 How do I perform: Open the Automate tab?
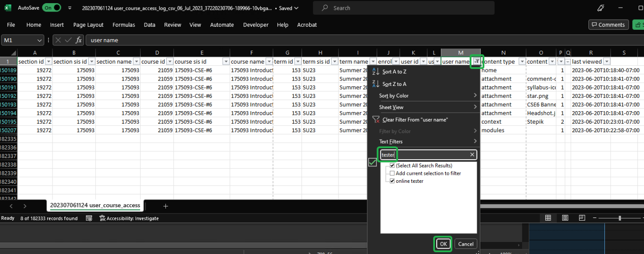pos(222,25)
